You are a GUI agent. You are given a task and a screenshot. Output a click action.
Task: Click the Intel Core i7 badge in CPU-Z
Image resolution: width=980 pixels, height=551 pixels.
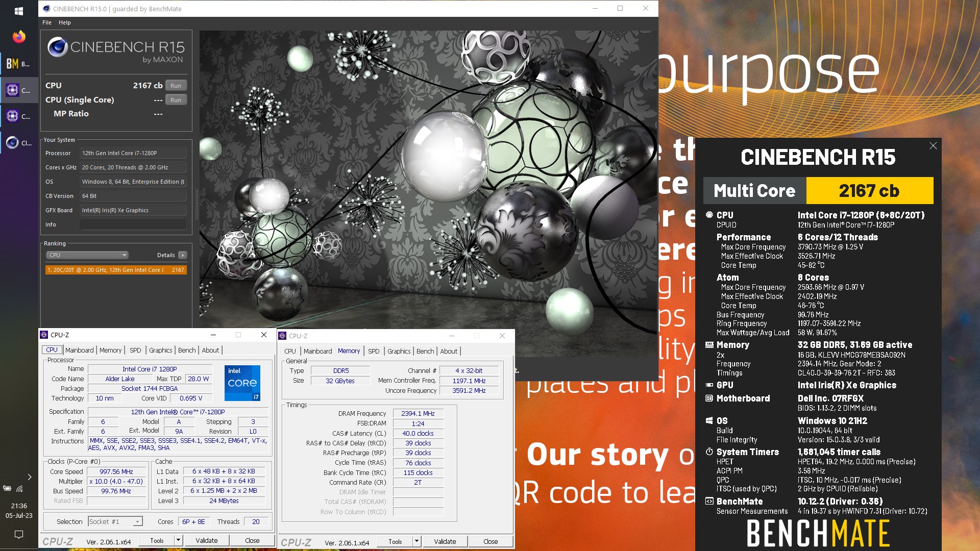(242, 383)
